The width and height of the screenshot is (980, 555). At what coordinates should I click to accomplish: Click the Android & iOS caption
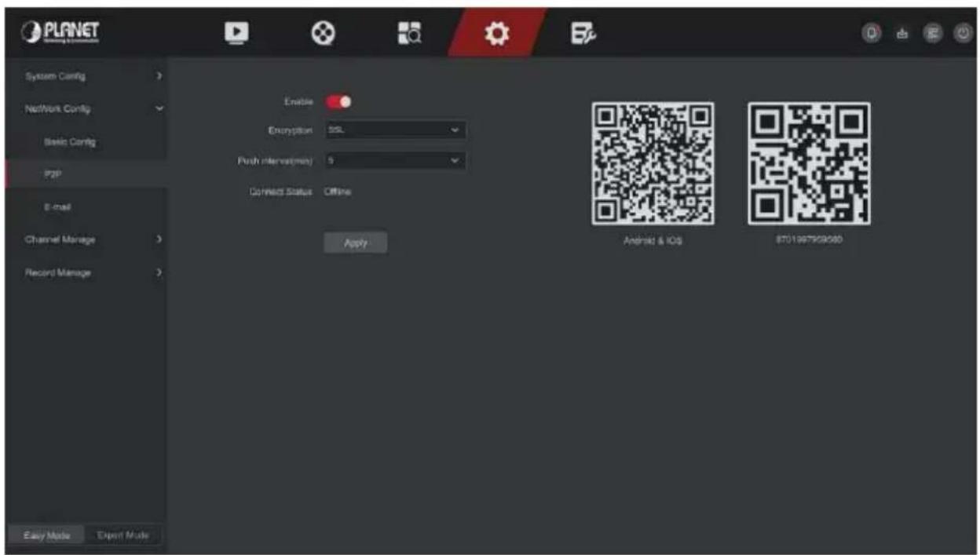653,241
